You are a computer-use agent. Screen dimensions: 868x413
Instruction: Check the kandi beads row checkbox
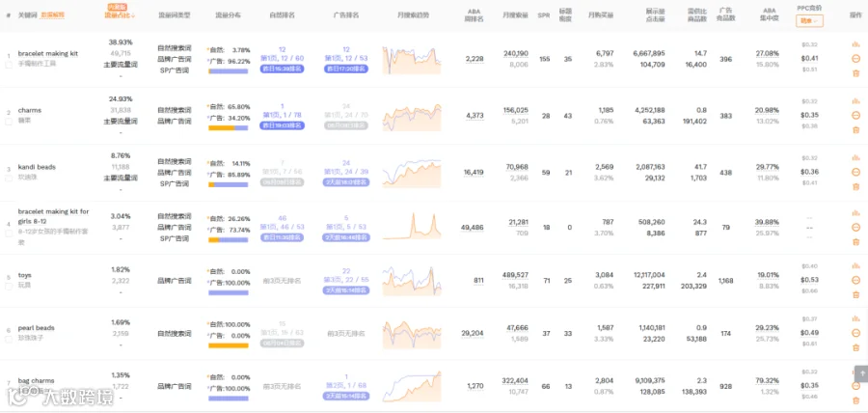[x=9, y=179]
